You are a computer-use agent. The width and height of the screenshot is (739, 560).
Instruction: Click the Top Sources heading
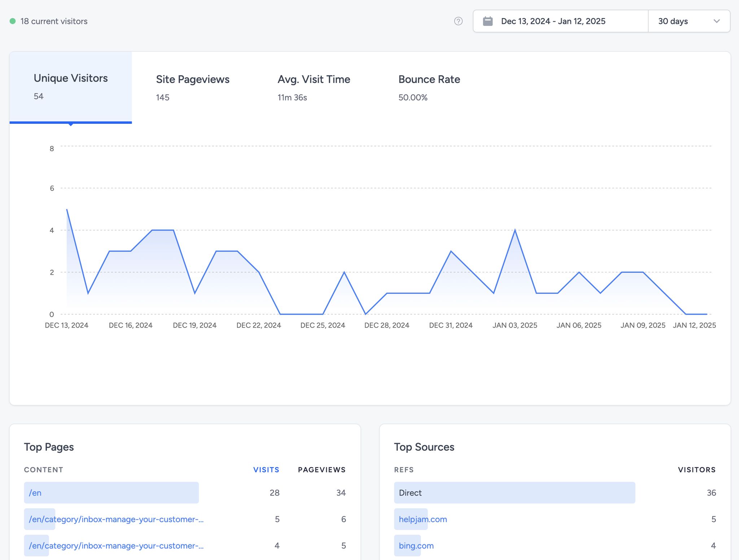[424, 447]
